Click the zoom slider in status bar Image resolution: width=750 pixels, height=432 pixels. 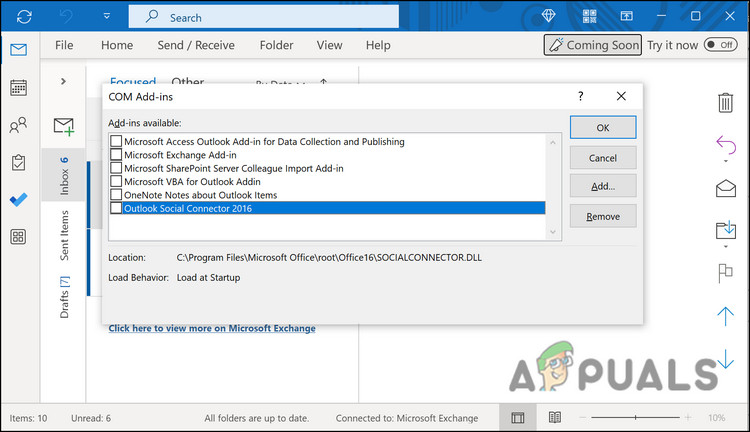[635, 418]
